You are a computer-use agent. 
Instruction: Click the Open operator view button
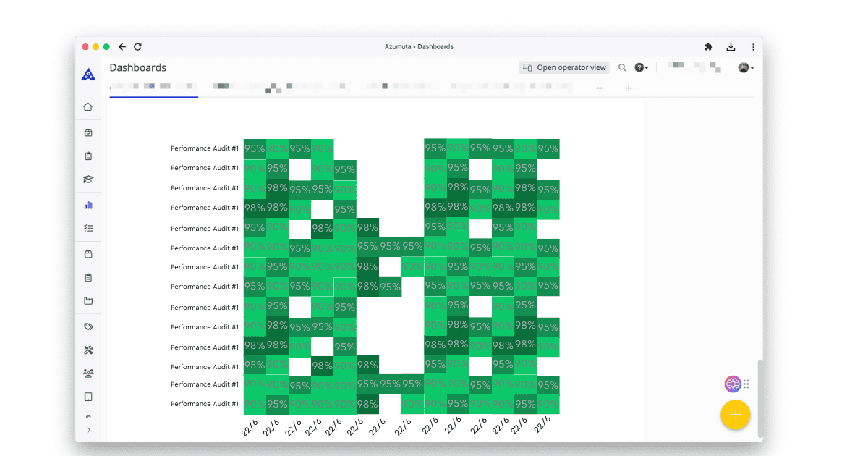pos(563,67)
